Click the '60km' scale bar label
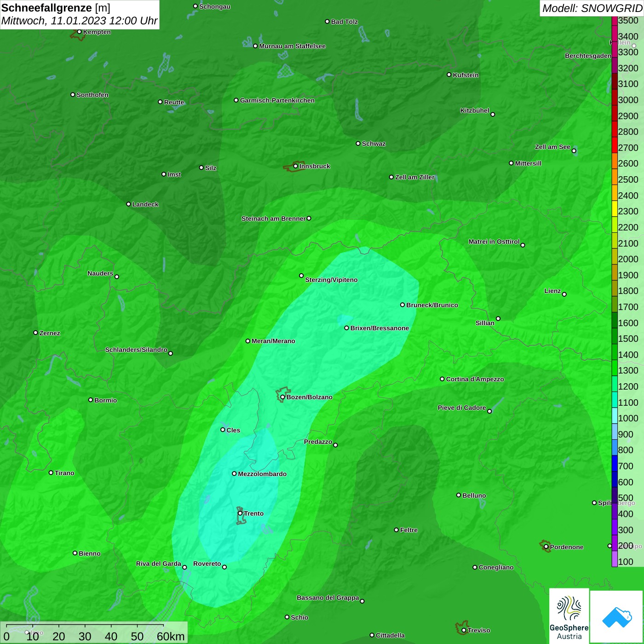644x644 pixels. (x=171, y=636)
